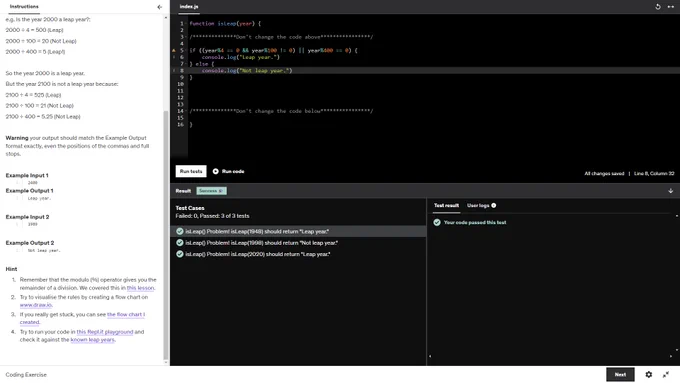Click 'Line 8, Column 32' status text
The height and width of the screenshot is (383, 680).
(x=654, y=173)
